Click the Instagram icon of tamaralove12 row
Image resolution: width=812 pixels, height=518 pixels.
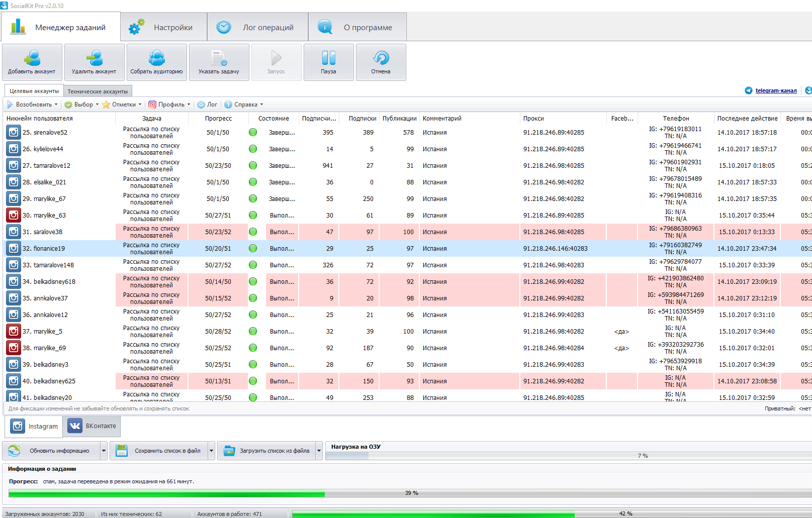(14, 165)
